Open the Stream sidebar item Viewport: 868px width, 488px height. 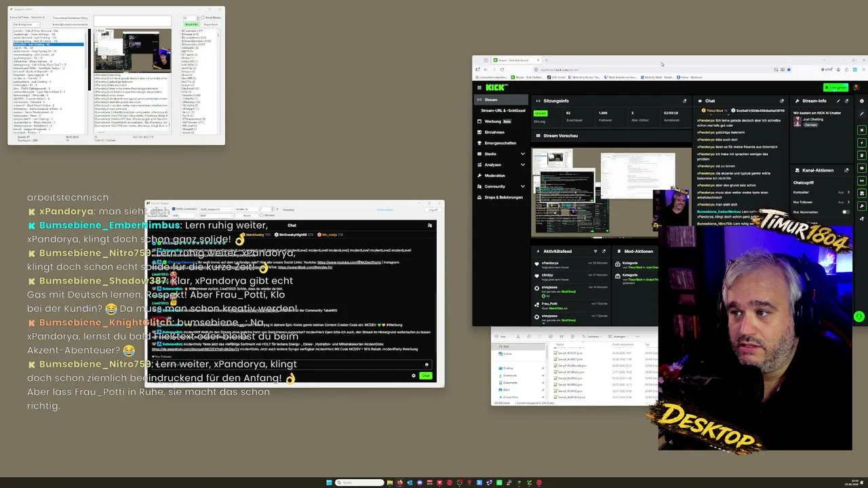click(x=500, y=100)
